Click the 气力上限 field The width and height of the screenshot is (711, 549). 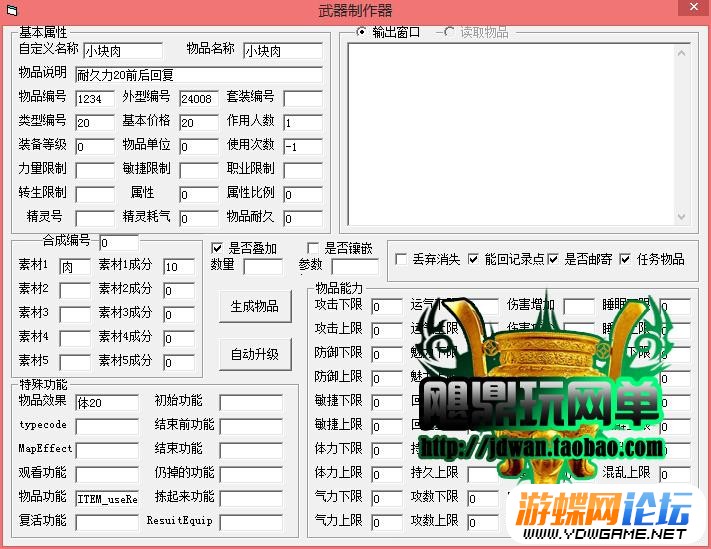pos(387,523)
